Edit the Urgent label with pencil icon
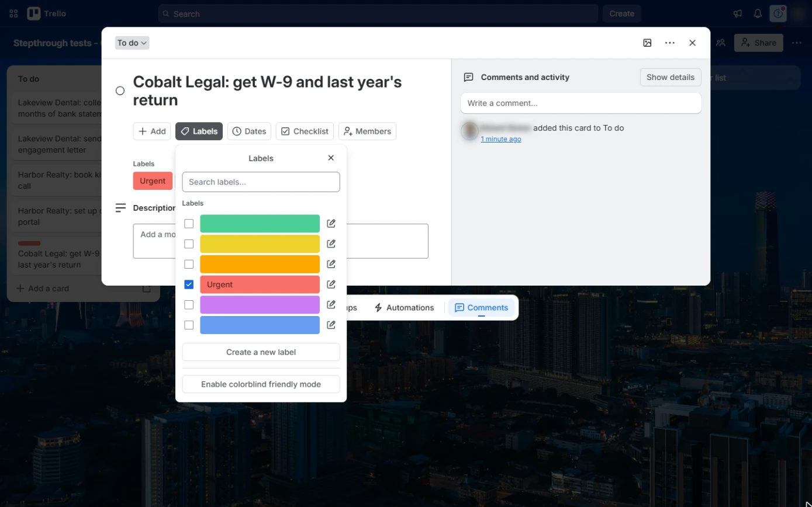Viewport: 812px width, 507px height. (331, 284)
